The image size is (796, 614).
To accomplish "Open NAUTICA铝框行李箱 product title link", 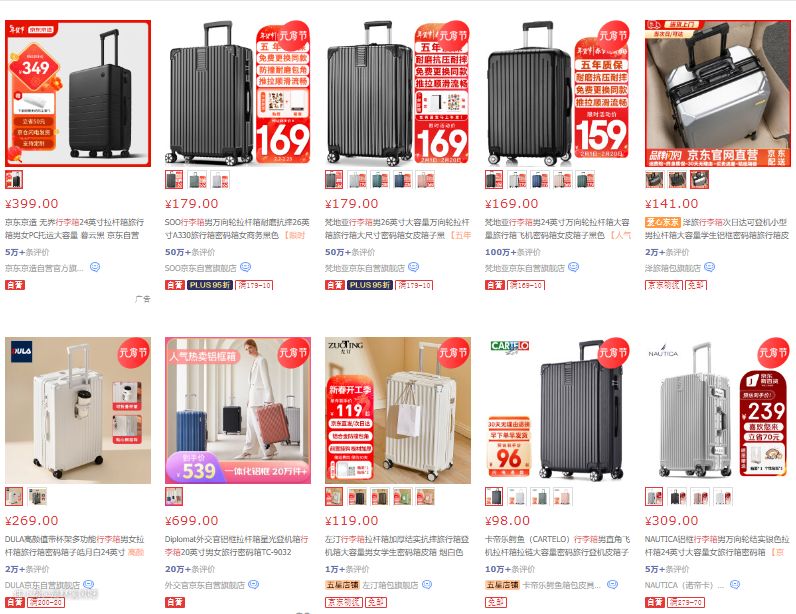I will pyautogui.click(x=717, y=545).
